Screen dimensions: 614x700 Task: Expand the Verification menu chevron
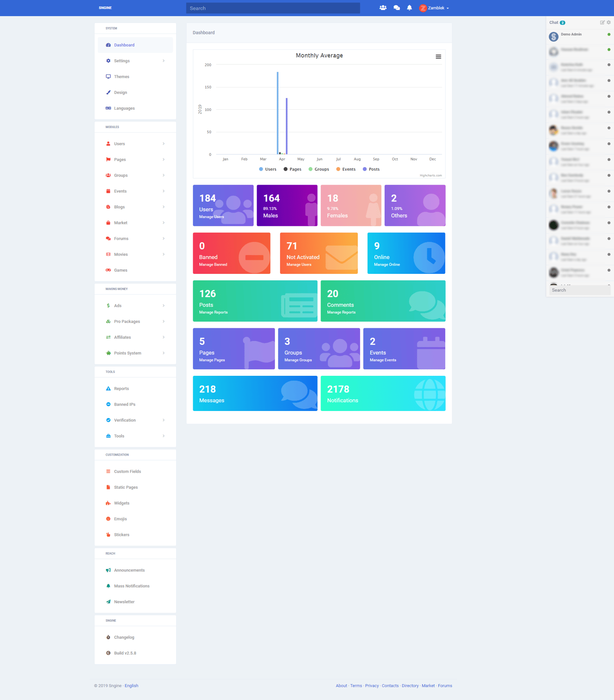[x=164, y=420]
